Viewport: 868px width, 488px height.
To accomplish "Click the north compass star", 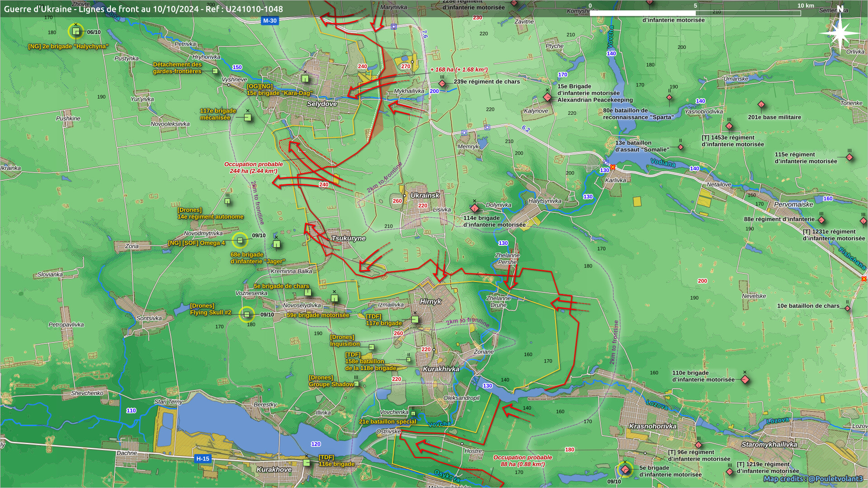I will [x=840, y=33].
